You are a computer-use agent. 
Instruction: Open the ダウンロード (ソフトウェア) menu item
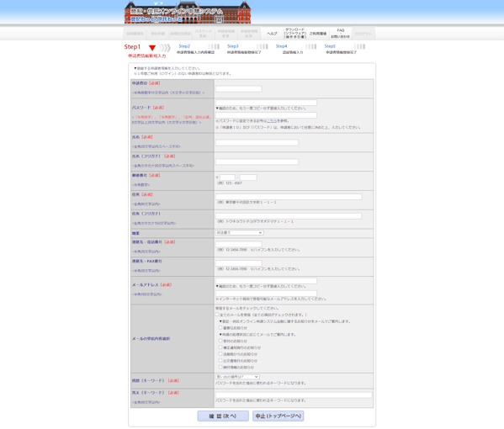(x=294, y=34)
